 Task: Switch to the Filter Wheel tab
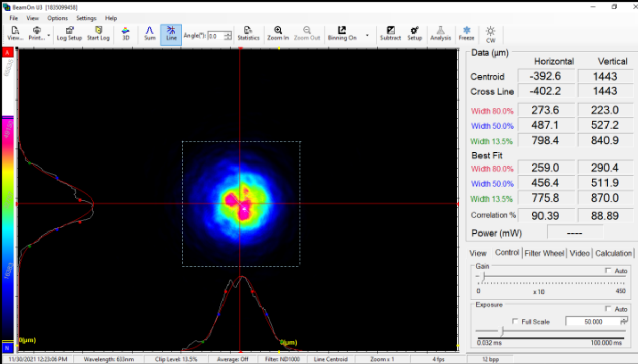point(545,253)
